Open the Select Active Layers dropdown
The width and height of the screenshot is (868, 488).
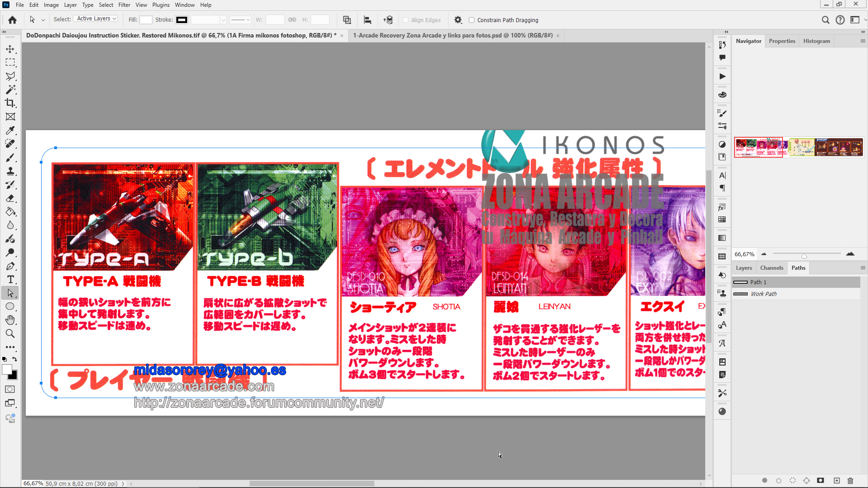click(95, 19)
